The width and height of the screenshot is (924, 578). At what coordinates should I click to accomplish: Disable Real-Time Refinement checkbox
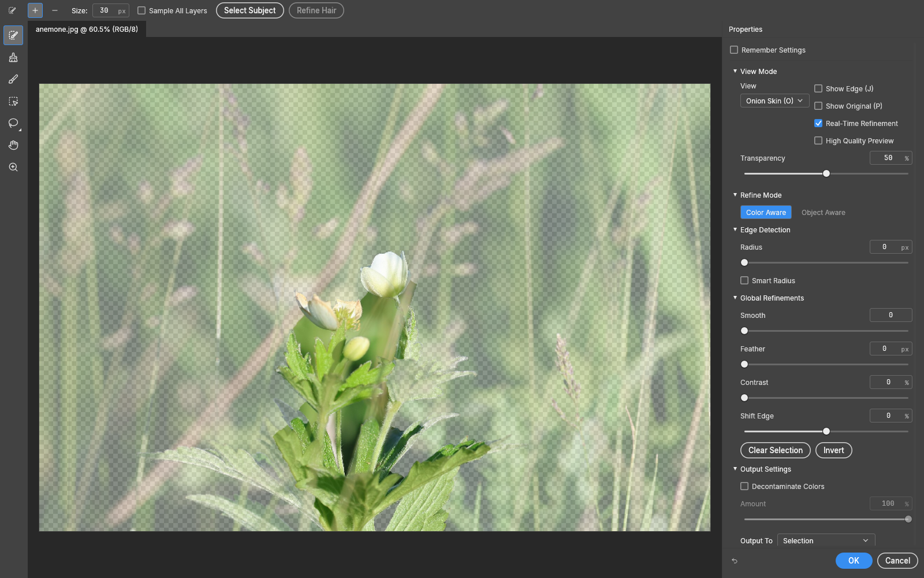818,123
